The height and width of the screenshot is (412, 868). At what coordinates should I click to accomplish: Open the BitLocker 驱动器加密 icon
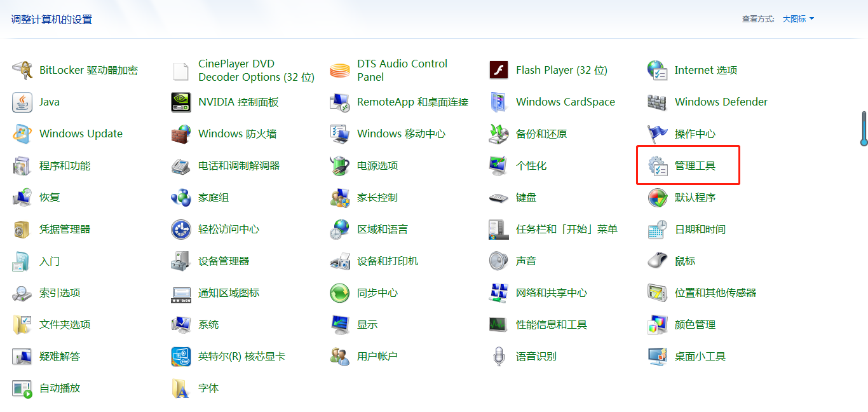(x=22, y=70)
